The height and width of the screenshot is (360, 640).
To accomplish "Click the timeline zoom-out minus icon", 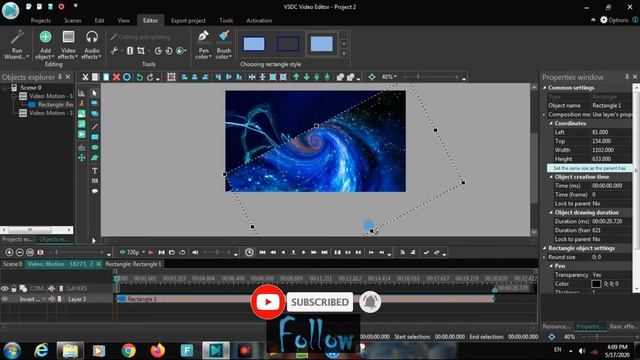I will (19, 253).
